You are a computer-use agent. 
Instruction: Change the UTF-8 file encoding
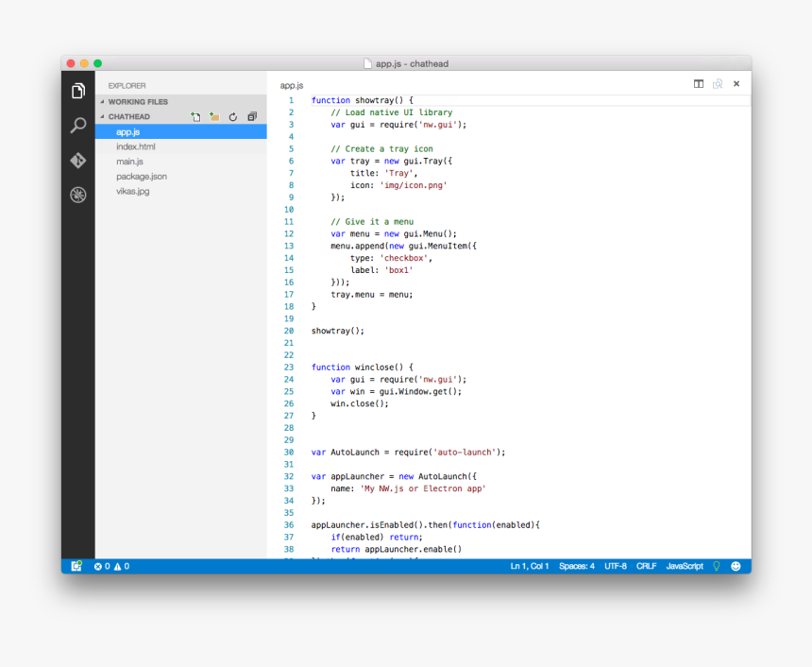(x=616, y=566)
